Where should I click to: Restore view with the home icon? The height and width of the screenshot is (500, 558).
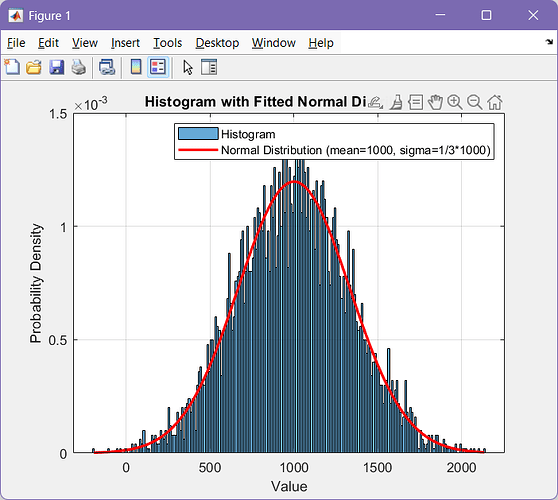pos(495,102)
